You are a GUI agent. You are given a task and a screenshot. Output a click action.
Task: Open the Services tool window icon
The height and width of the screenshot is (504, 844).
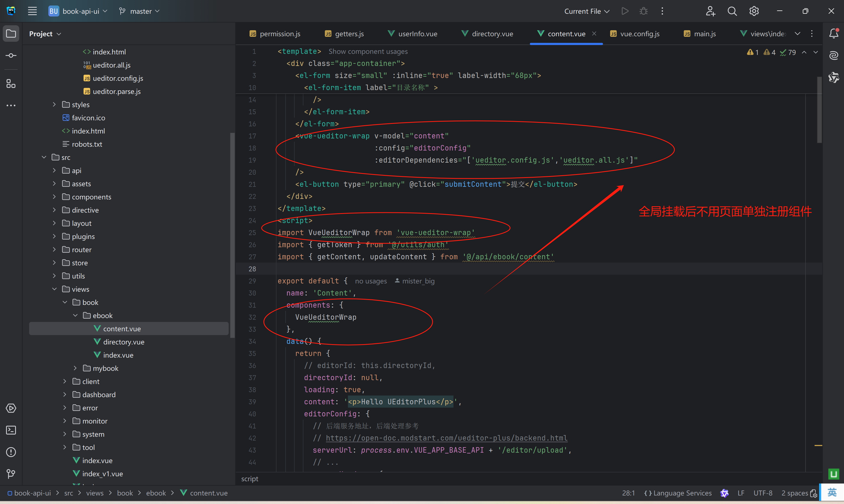11,408
